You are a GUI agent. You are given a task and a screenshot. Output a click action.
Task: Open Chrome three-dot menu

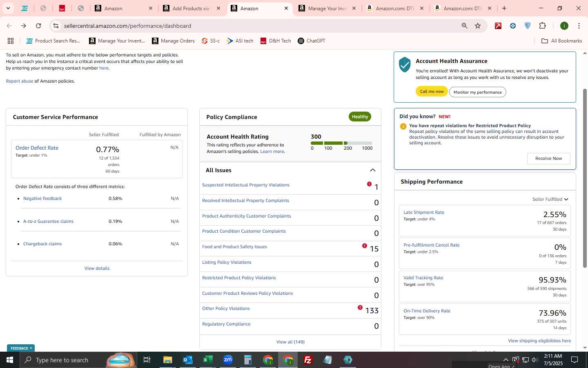[x=579, y=26]
